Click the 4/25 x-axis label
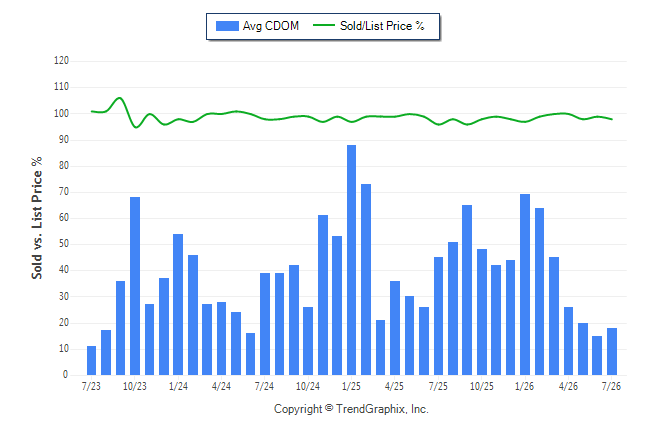The image size is (646, 434). [394, 386]
